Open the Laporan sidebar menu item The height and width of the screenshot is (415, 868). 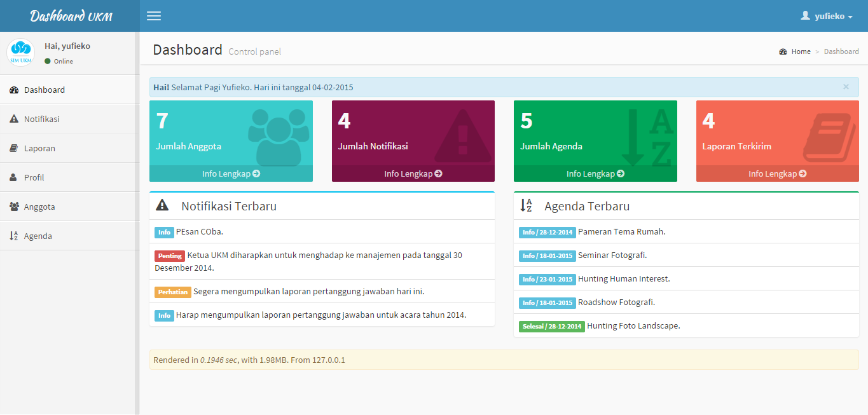68,148
